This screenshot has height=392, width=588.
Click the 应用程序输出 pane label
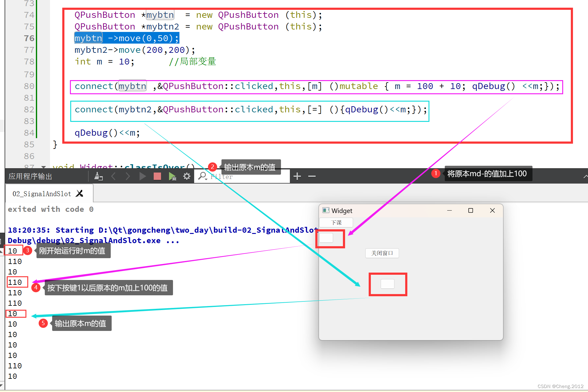(x=30, y=176)
